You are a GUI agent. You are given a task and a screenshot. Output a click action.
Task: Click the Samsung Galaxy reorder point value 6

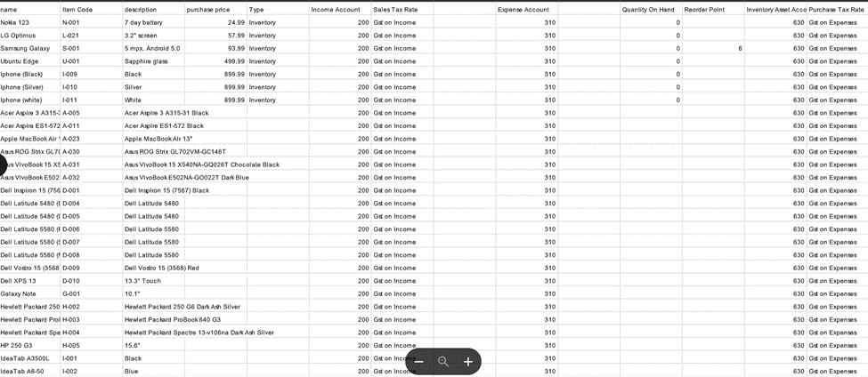point(740,48)
